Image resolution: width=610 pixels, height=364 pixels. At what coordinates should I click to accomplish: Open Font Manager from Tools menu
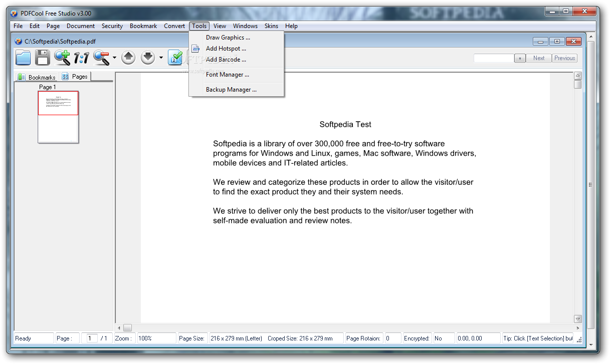(237, 75)
